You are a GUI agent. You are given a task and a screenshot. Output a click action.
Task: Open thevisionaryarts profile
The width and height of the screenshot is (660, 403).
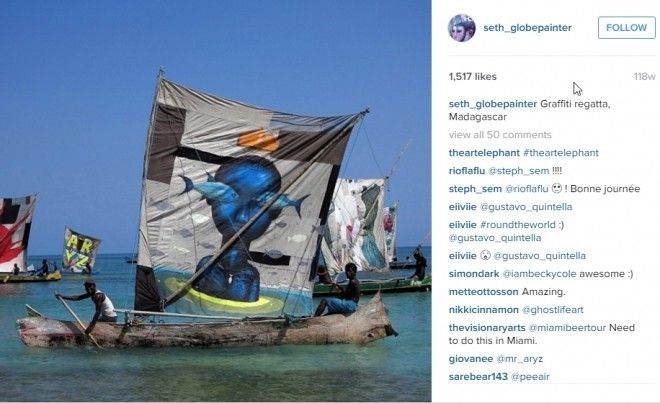click(x=487, y=328)
